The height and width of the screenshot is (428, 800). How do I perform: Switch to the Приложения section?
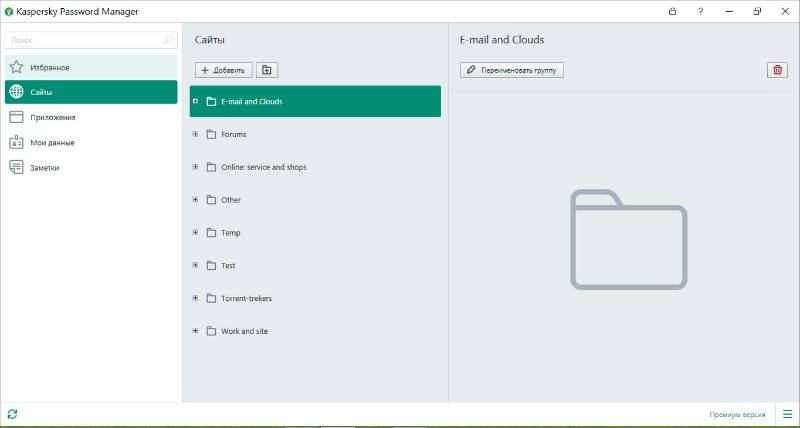[90, 117]
